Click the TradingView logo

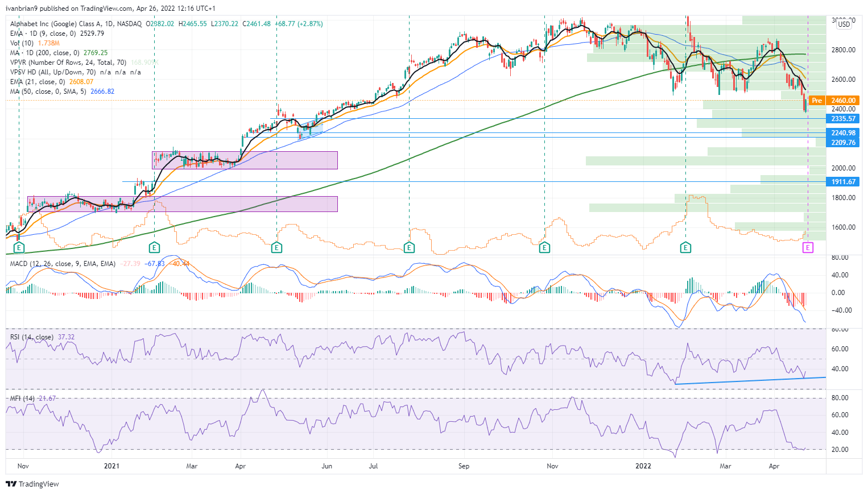(x=32, y=484)
